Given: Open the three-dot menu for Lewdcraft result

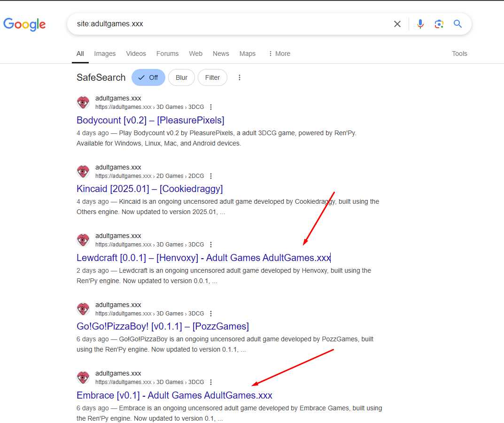Looking at the screenshot, I should 211,245.
